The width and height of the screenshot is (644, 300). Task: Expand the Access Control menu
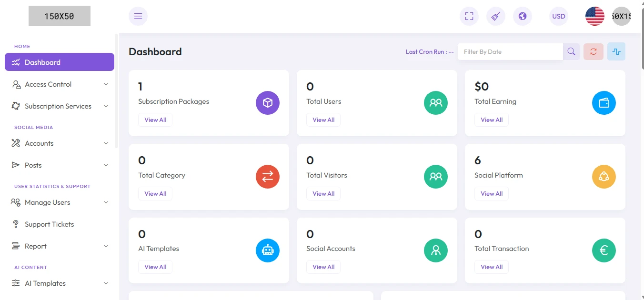(x=60, y=84)
